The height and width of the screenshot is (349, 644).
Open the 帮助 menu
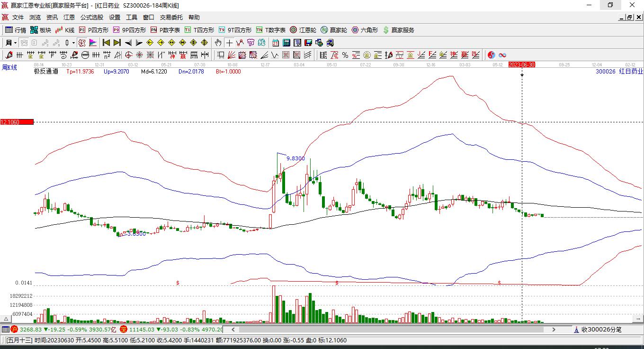[x=194, y=18]
